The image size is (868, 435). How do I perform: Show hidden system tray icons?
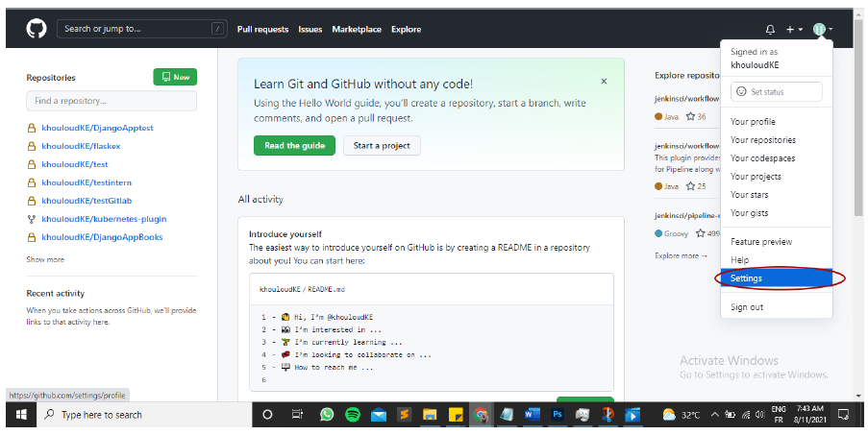pos(714,415)
